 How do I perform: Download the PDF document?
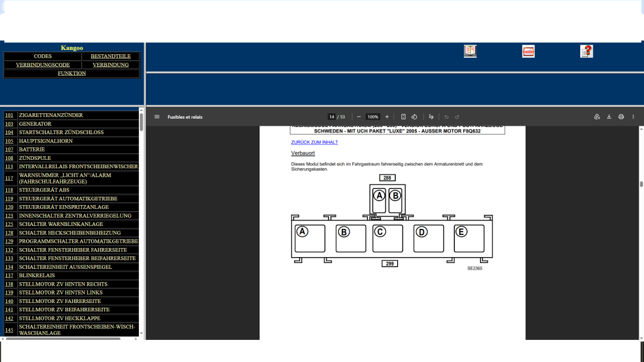click(x=609, y=117)
